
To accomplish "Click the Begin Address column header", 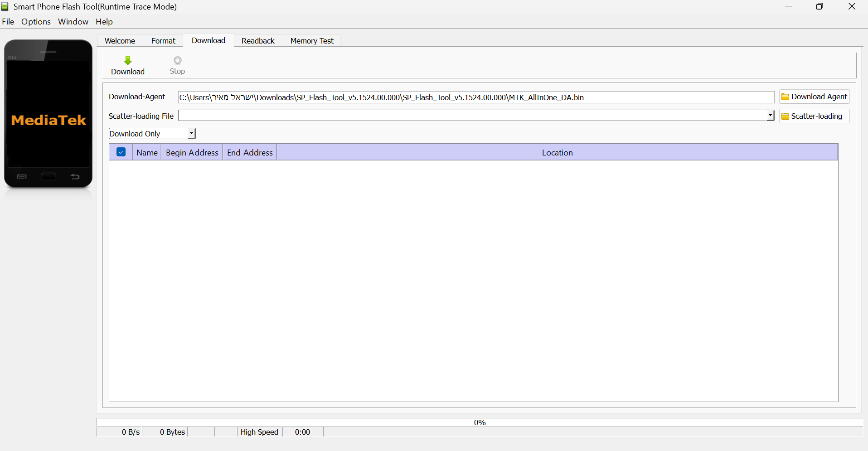I will pos(192,153).
